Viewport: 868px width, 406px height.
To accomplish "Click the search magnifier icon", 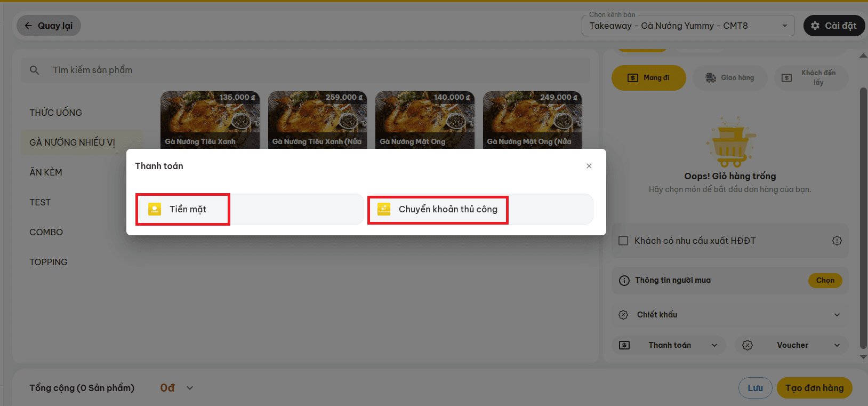I will 34,70.
